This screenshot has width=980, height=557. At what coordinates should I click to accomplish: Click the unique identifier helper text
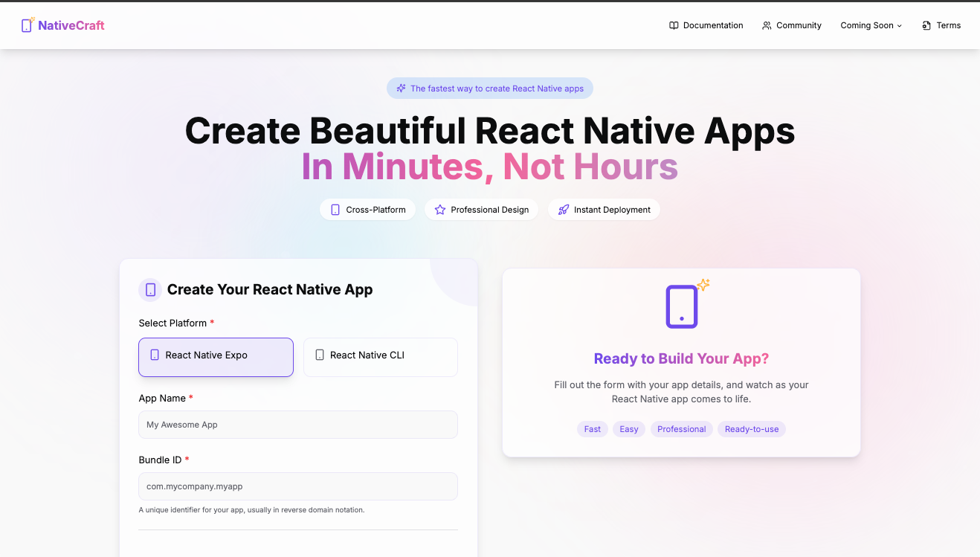[x=251, y=510]
